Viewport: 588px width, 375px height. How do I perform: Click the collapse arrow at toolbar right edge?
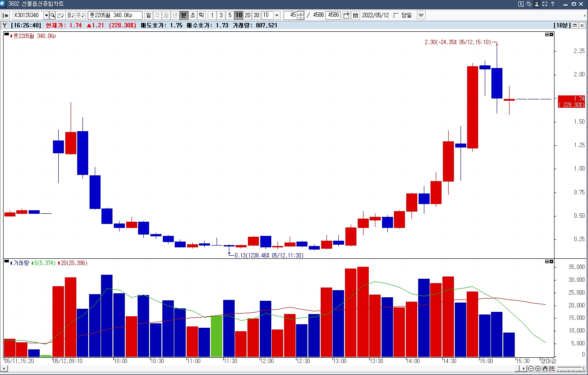pyautogui.click(x=584, y=15)
